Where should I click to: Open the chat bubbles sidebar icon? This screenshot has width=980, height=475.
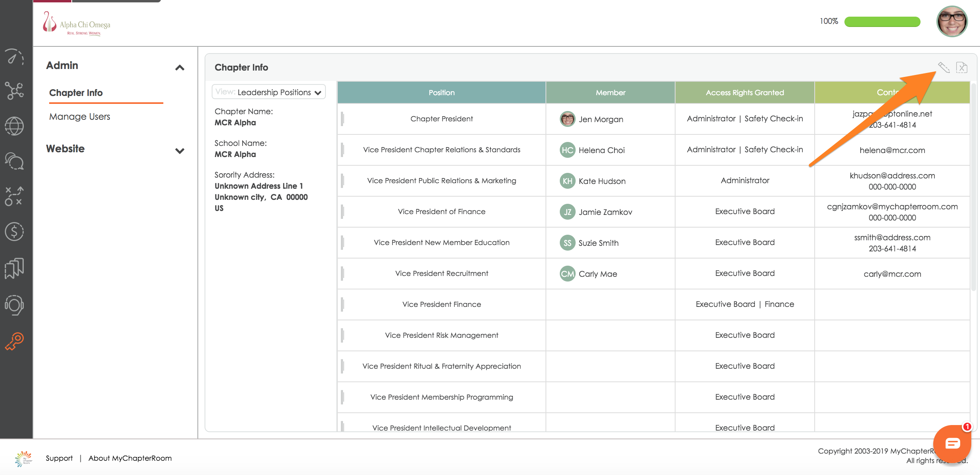(x=14, y=161)
